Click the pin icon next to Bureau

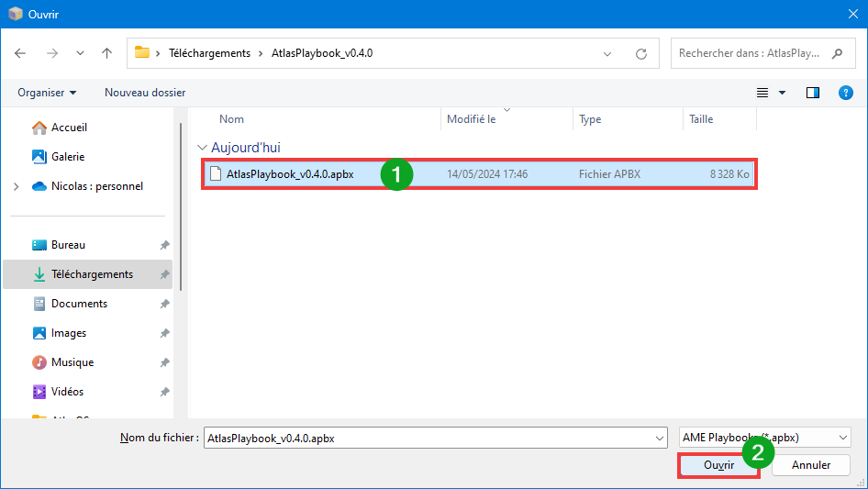click(164, 245)
